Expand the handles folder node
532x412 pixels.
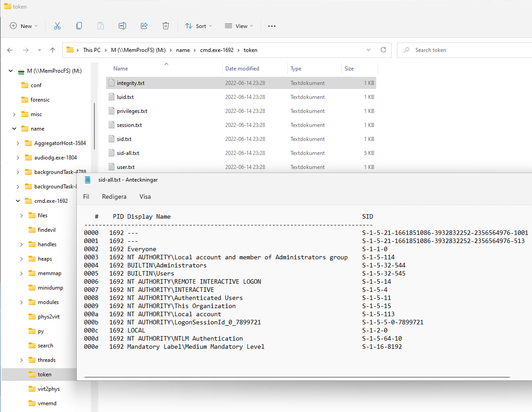21,244
